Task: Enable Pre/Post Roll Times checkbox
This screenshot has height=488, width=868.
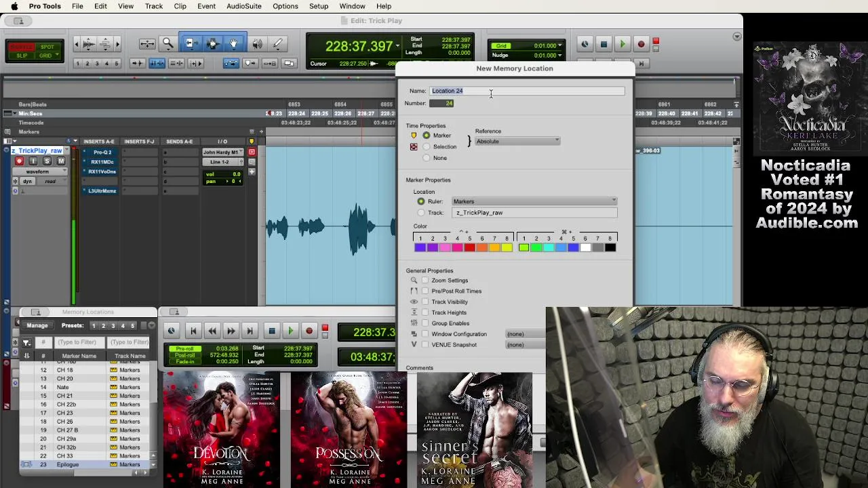Action: pyautogui.click(x=425, y=291)
